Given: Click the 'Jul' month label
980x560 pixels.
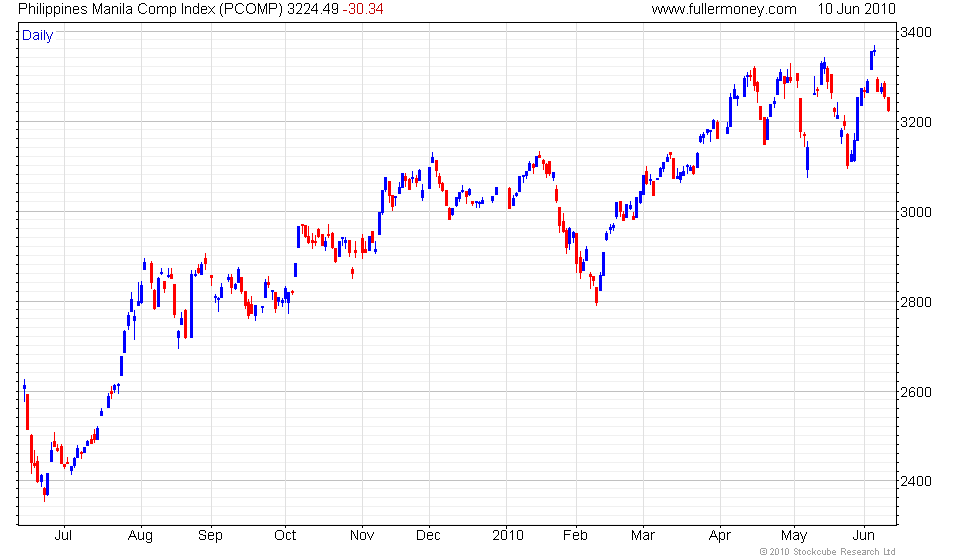Looking at the screenshot, I should (x=63, y=536).
